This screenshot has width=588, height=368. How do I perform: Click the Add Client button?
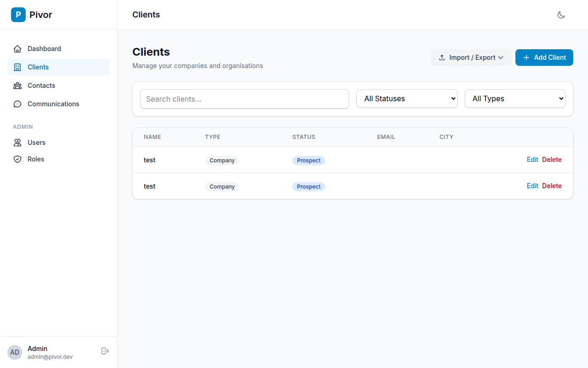coord(544,57)
